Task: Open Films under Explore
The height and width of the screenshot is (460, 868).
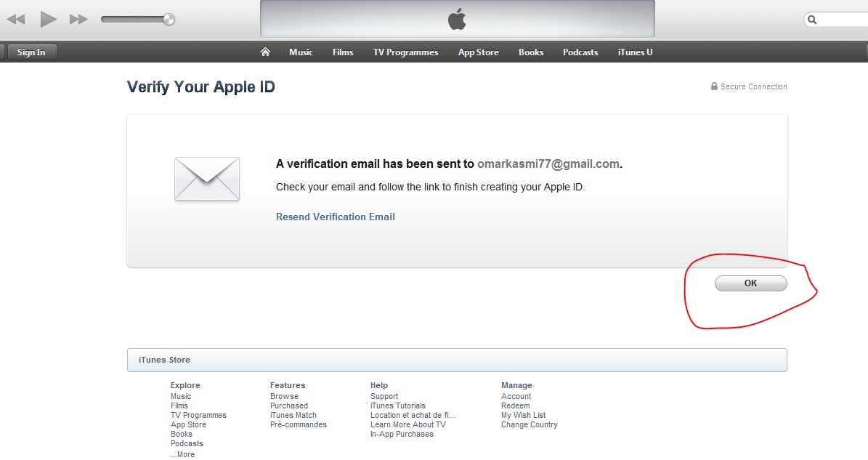Action: coord(179,405)
